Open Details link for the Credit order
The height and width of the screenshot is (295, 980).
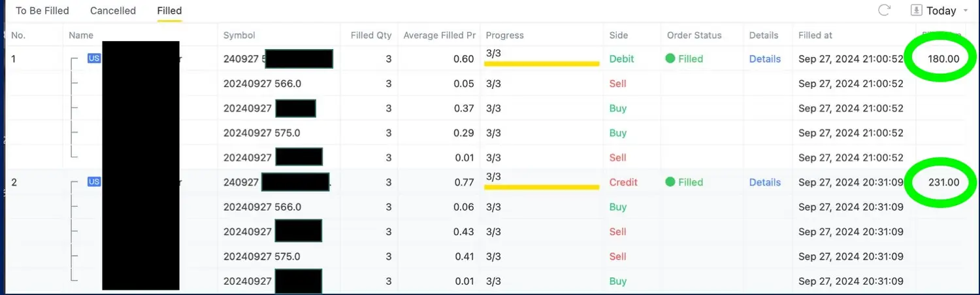764,182
